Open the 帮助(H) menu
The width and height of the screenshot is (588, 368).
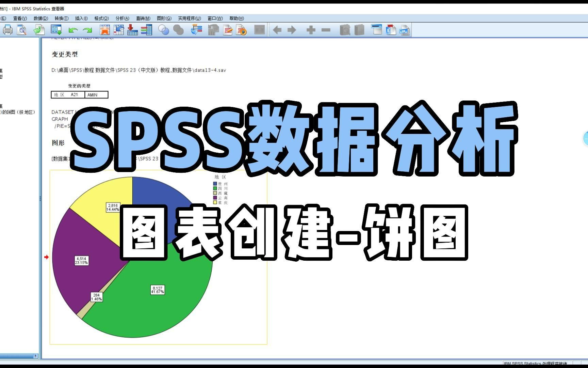click(236, 18)
